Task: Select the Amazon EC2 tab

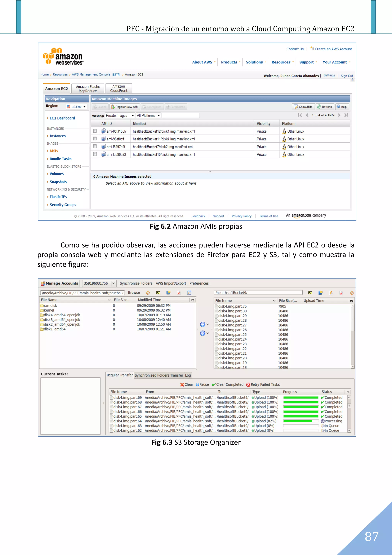Action: (56, 89)
